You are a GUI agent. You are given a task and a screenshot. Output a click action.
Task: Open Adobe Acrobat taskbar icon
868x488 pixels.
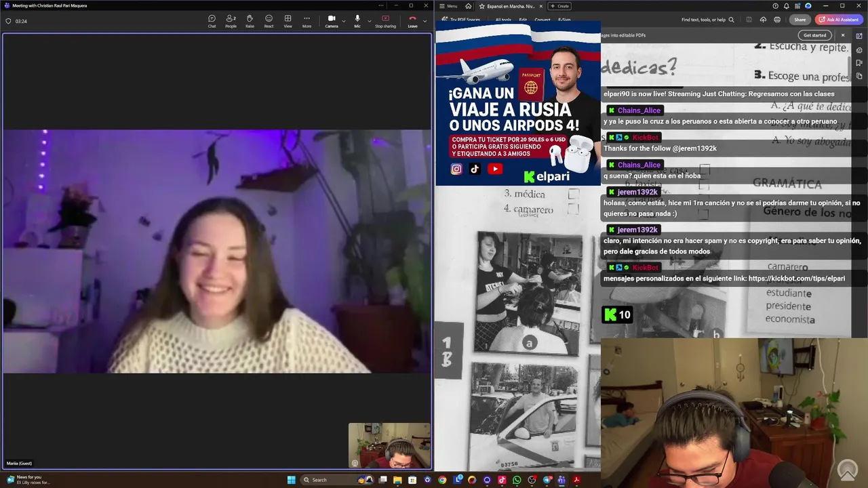pyautogui.click(x=576, y=480)
